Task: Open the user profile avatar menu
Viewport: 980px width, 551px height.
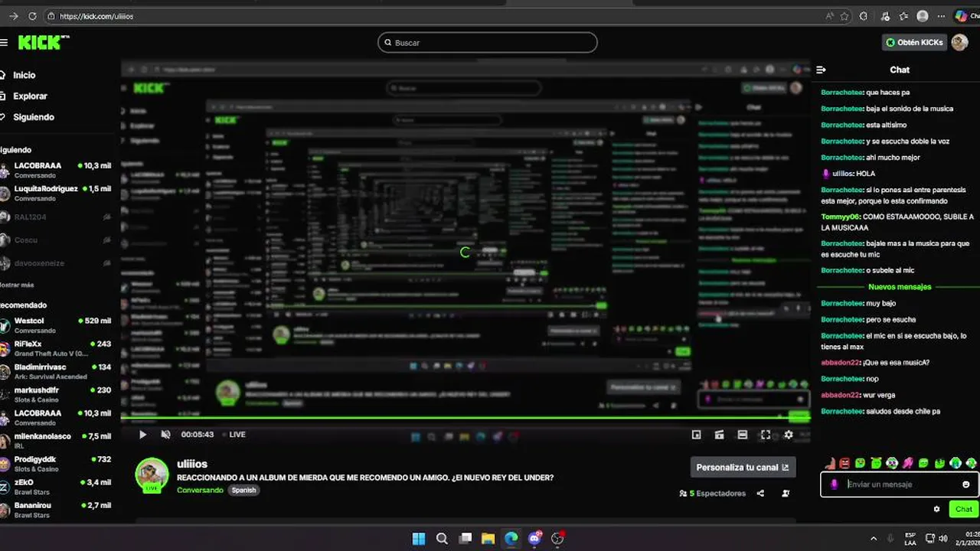Action: [959, 42]
